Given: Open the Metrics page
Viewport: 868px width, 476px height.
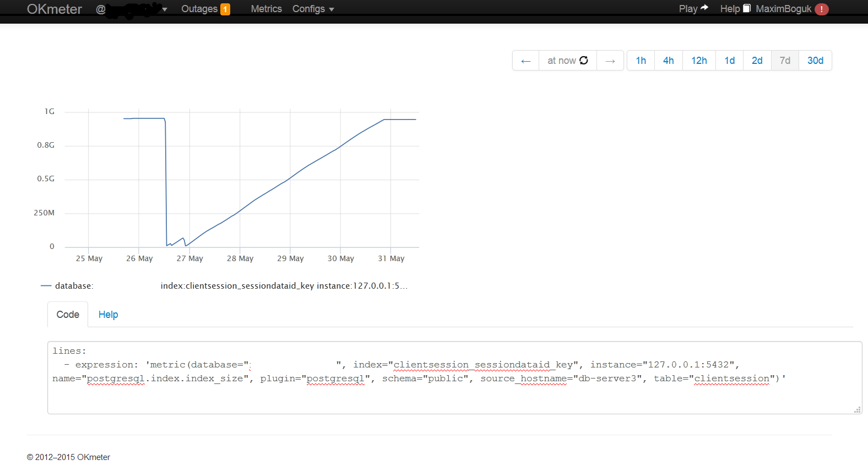Looking at the screenshot, I should pyautogui.click(x=266, y=9).
